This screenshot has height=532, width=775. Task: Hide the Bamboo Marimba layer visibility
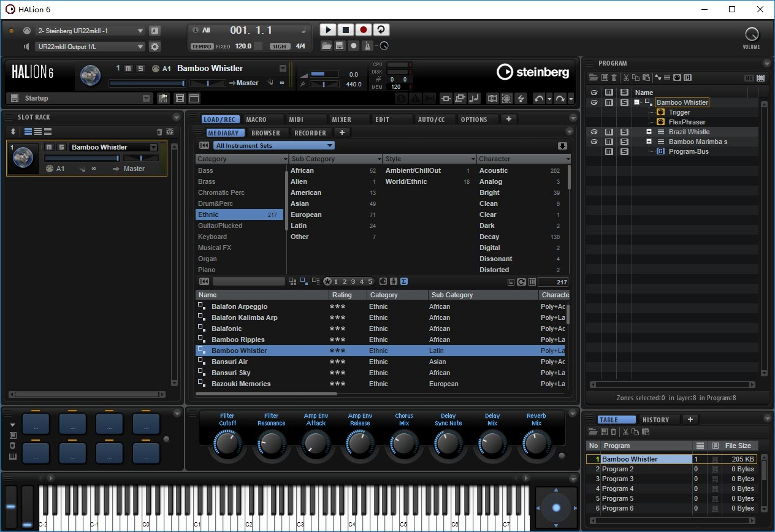tap(594, 142)
